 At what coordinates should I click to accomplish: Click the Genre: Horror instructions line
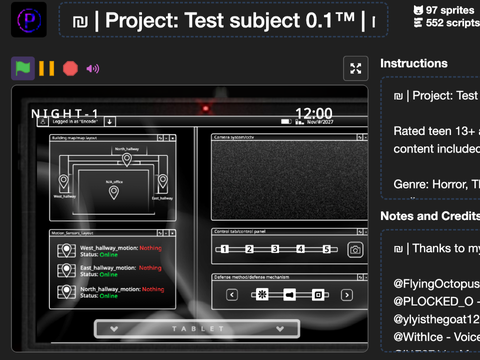tap(437, 184)
